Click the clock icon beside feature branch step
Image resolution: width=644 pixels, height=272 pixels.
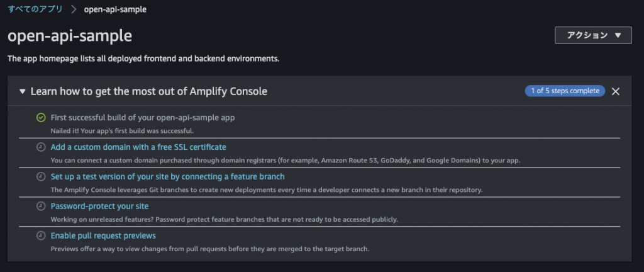click(x=41, y=177)
